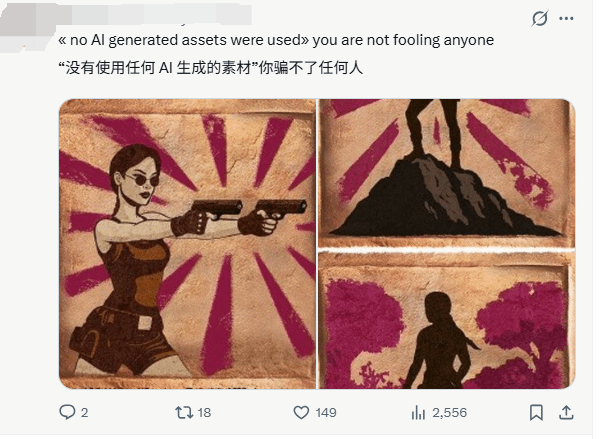Open author profile via blurred display name

[153, 16]
